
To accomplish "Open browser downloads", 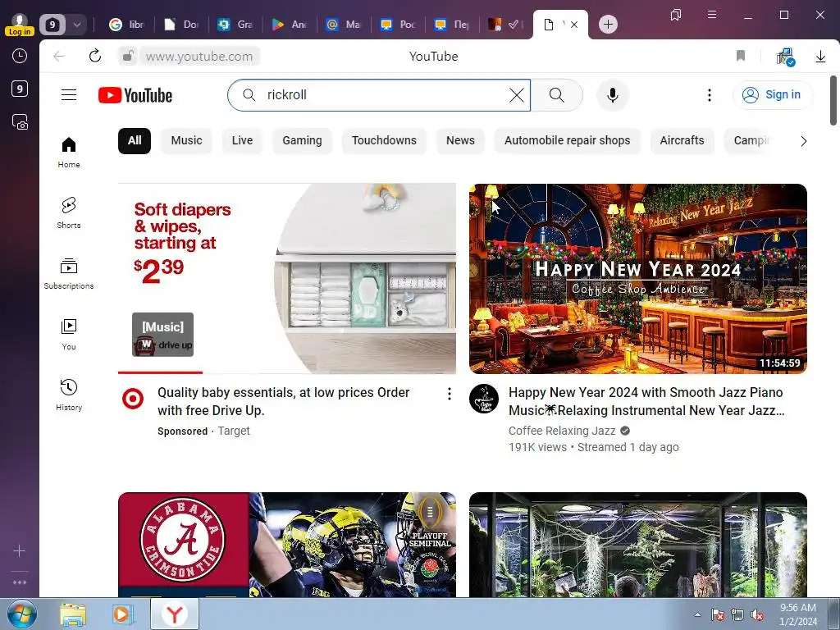I will tap(820, 57).
